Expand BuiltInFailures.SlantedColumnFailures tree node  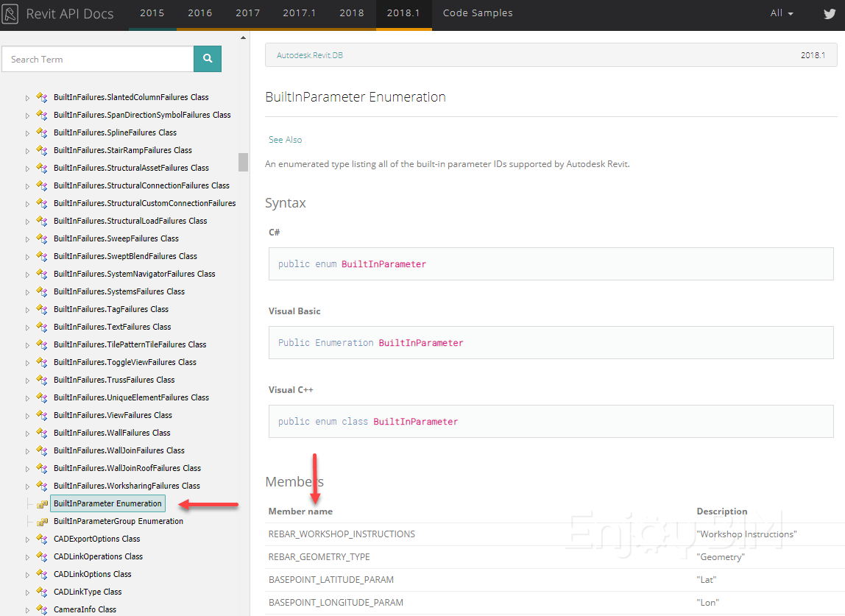(27, 98)
